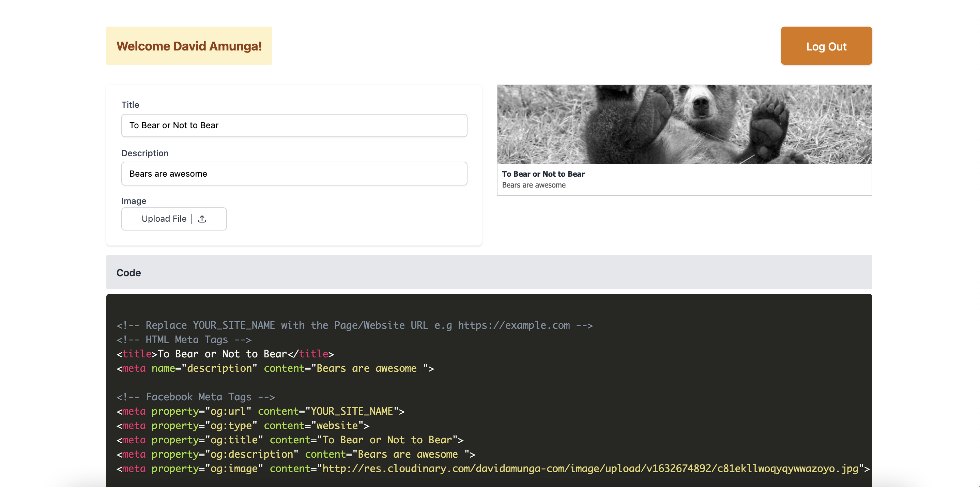Click the Image field label

click(134, 201)
